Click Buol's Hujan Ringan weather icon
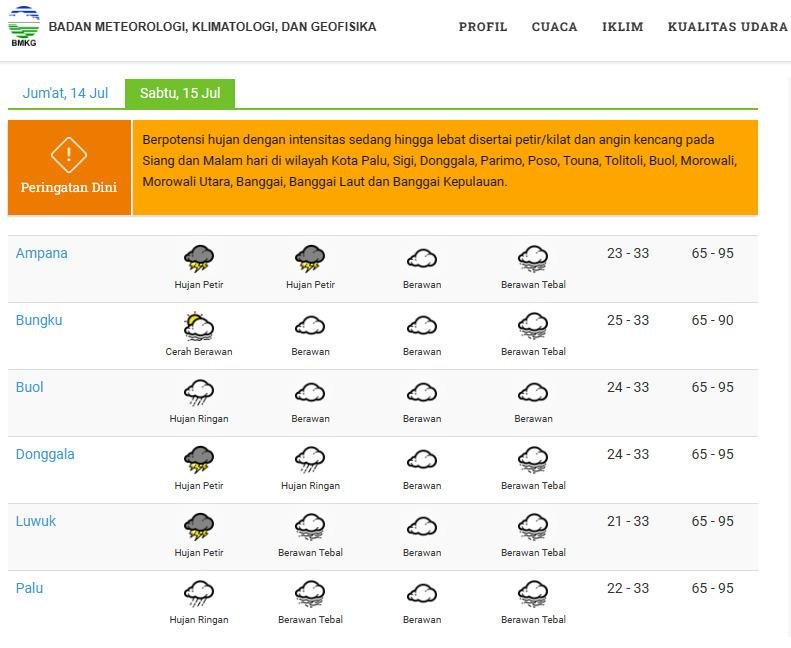791x648 pixels. pyautogui.click(x=199, y=393)
